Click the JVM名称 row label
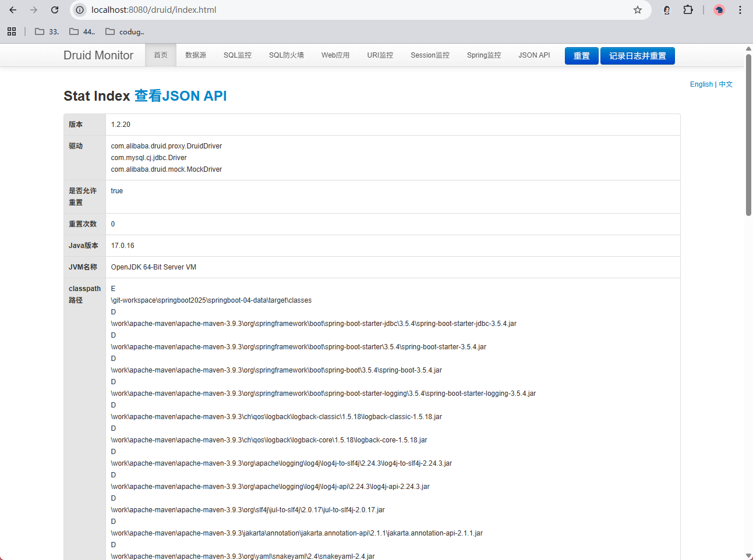 83,267
